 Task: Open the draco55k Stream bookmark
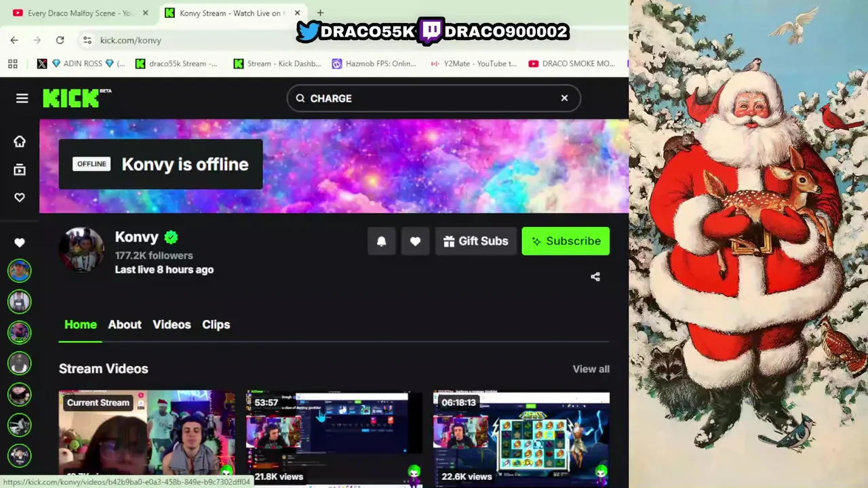click(176, 64)
